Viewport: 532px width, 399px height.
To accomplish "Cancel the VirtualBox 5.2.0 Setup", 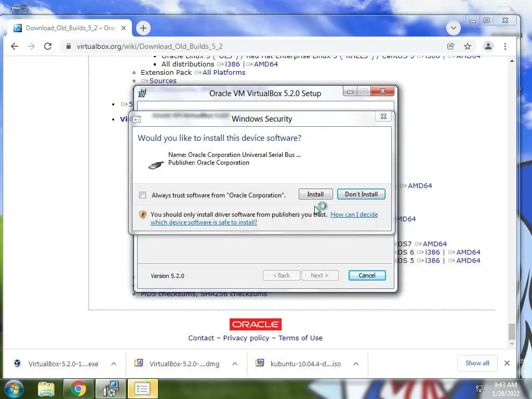I will [367, 275].
